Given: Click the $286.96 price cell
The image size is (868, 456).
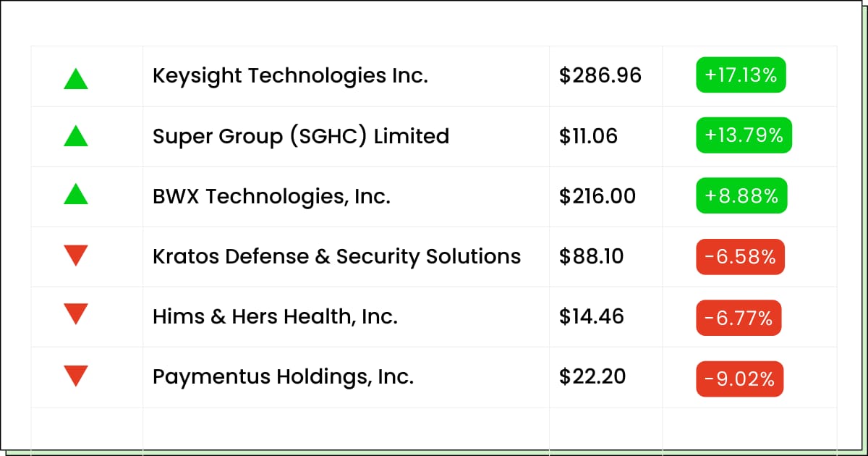Looking at the screenshot, I should [600, 75].
